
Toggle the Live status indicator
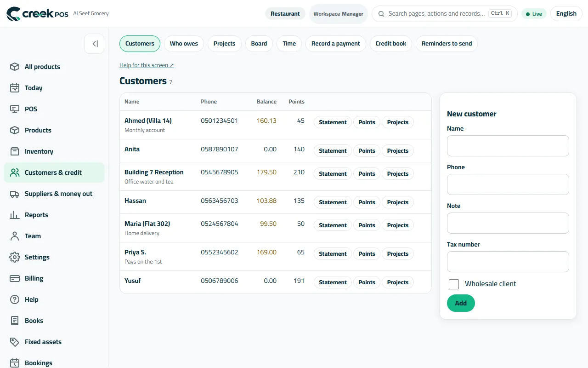pyautogui.click(x=534, y=14)
